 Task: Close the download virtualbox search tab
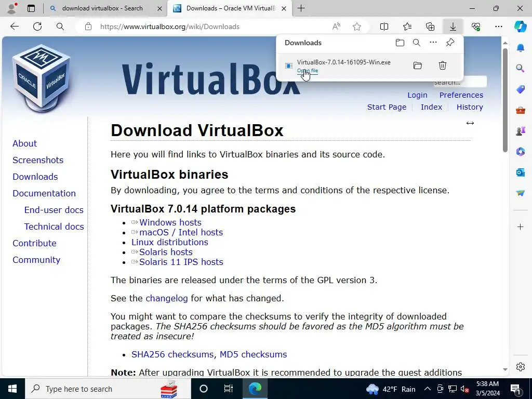[x=159, y=8]
